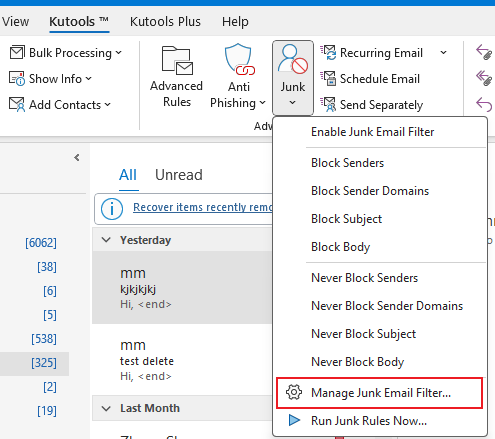Select folder count [538]
This screenshot has height=439, width=495.
click(44, 339)
